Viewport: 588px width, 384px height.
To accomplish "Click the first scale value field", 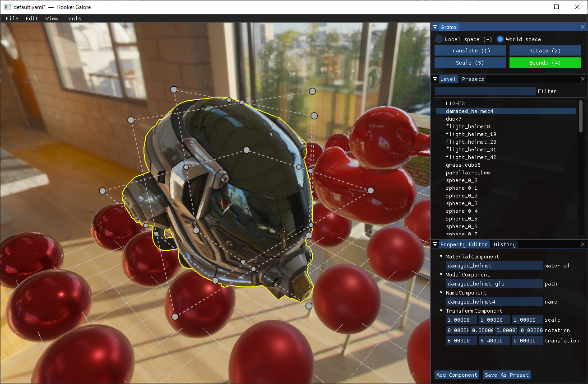I will pyautogui.click(x=461, y=320).
